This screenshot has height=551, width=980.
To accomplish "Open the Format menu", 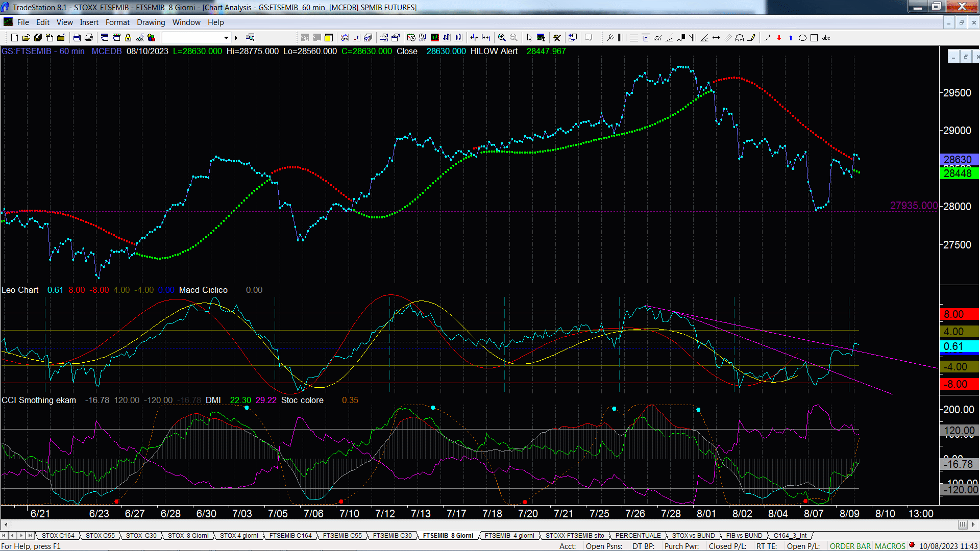I will [117, 22].
